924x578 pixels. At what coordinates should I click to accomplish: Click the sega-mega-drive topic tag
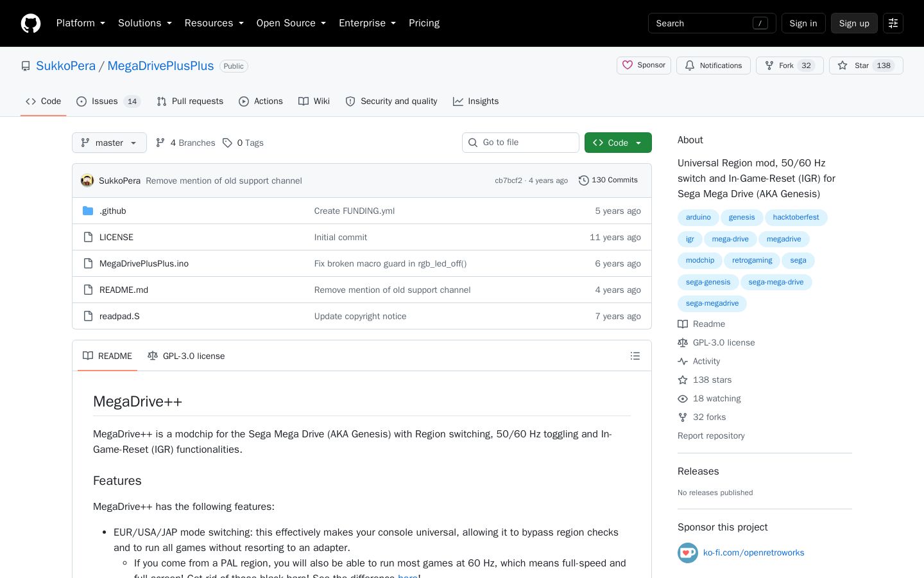pos(776,283)
